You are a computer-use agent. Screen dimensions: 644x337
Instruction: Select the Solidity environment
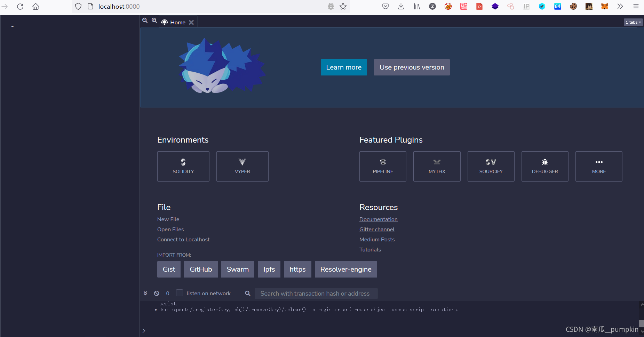point(183,166)
